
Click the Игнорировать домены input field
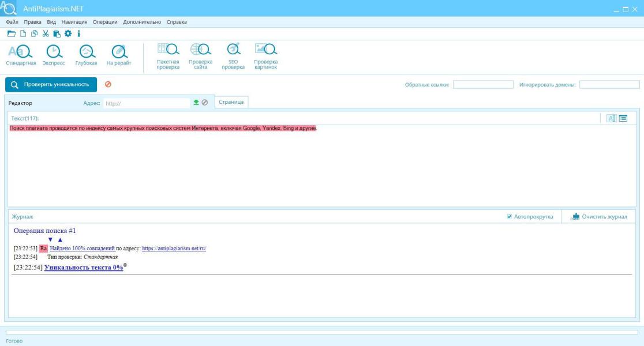609,85
